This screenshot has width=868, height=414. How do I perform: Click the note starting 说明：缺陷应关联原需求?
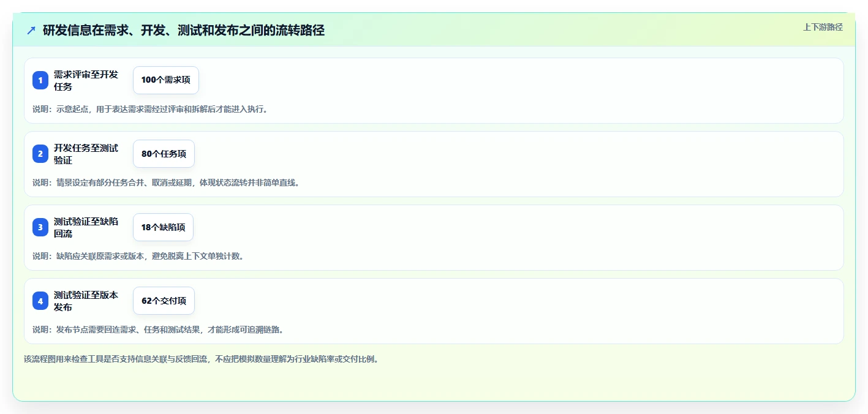(x=138, y=256)
